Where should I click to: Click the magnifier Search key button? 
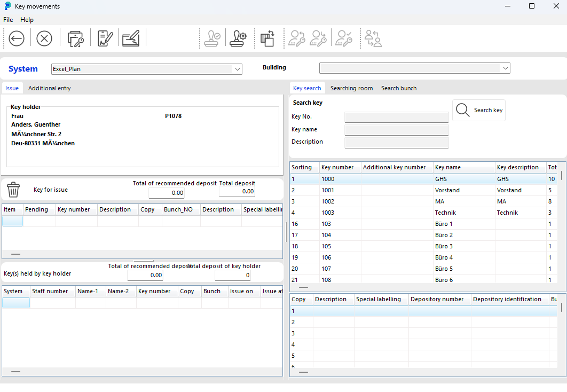[x=479, y=110]
